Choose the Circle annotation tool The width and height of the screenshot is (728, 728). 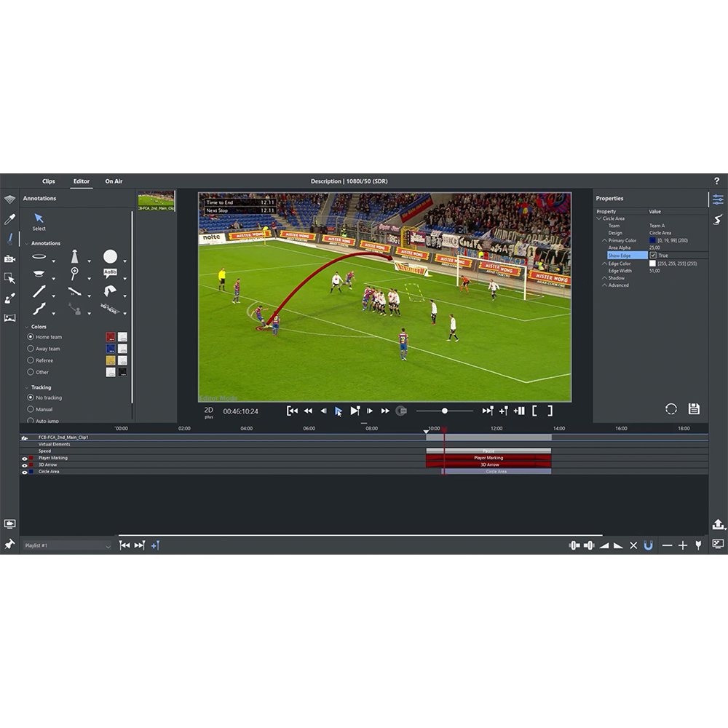point(111,256)
